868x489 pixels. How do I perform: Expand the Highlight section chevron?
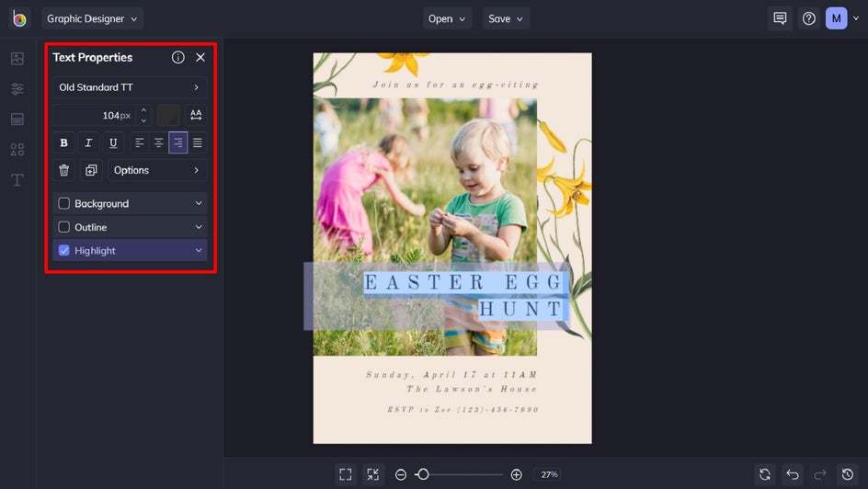point(199,251)
